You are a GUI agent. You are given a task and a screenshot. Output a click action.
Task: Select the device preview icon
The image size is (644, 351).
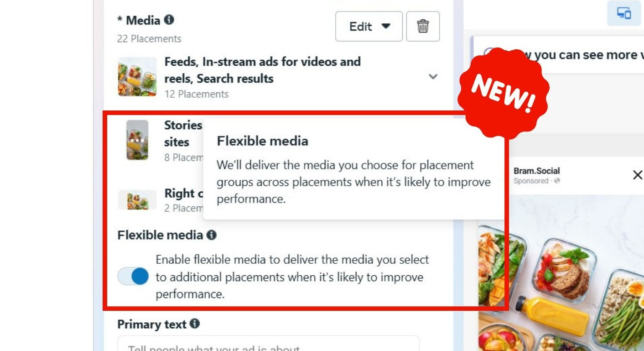click(x=624, y=13)
